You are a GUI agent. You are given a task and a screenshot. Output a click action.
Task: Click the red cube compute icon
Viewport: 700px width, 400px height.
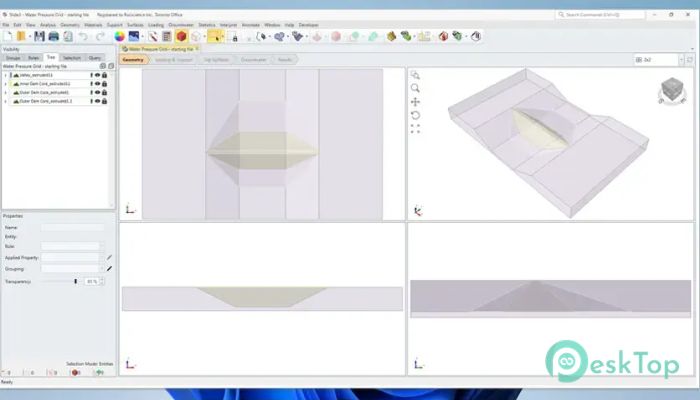(443, 36)
